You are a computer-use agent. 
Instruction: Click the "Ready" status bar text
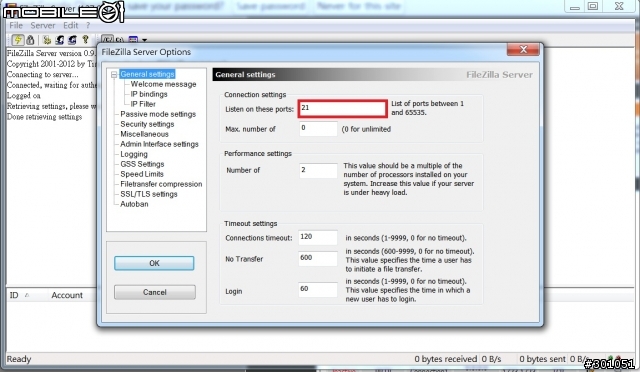(x=19, y=359)
